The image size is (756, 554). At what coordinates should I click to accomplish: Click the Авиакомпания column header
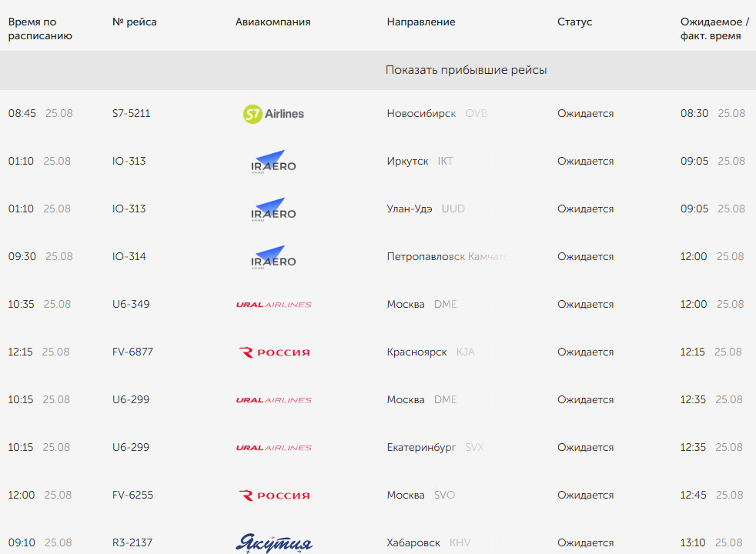click(x=273, y=22)
